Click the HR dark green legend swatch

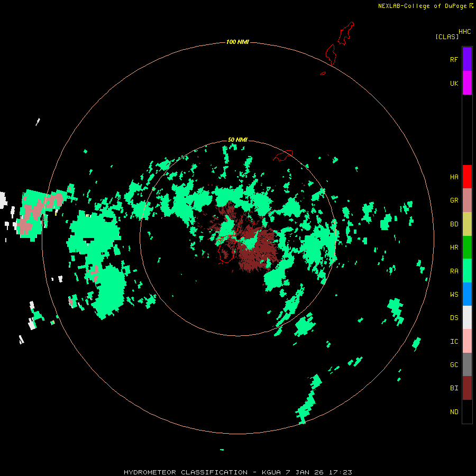tap(467, 248)
